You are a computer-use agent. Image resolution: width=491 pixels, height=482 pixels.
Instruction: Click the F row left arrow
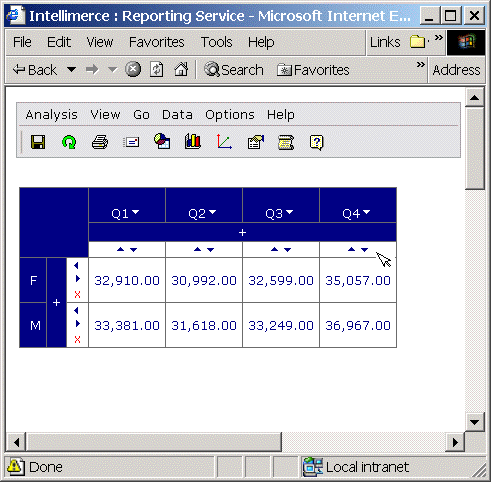76,266
